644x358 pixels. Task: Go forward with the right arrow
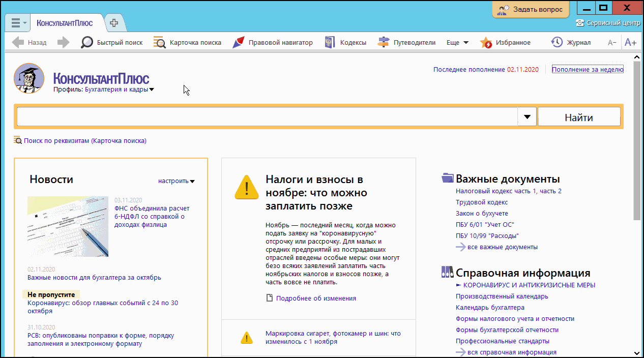63,43
